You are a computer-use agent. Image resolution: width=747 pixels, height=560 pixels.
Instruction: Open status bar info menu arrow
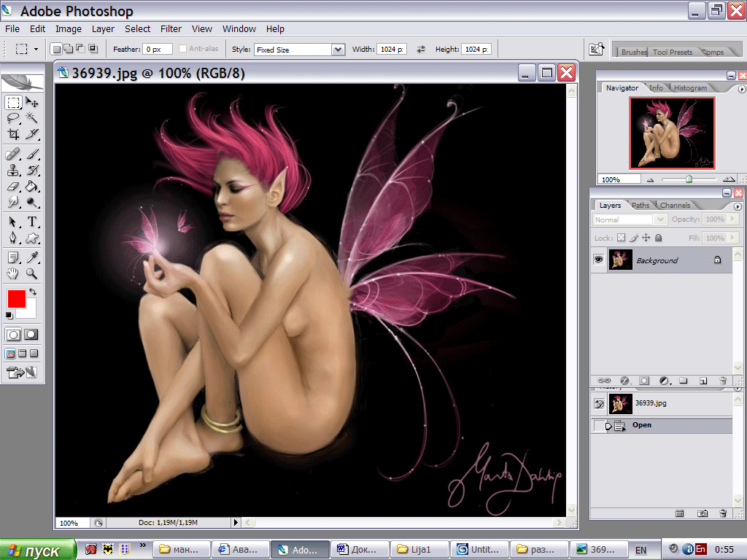[236, 522]
